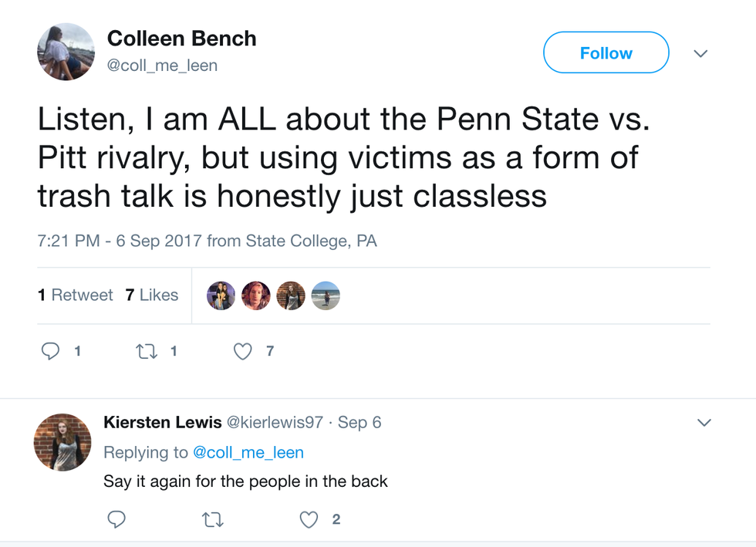Retweet the Penn State rivalry tweet

coord(145,352)
